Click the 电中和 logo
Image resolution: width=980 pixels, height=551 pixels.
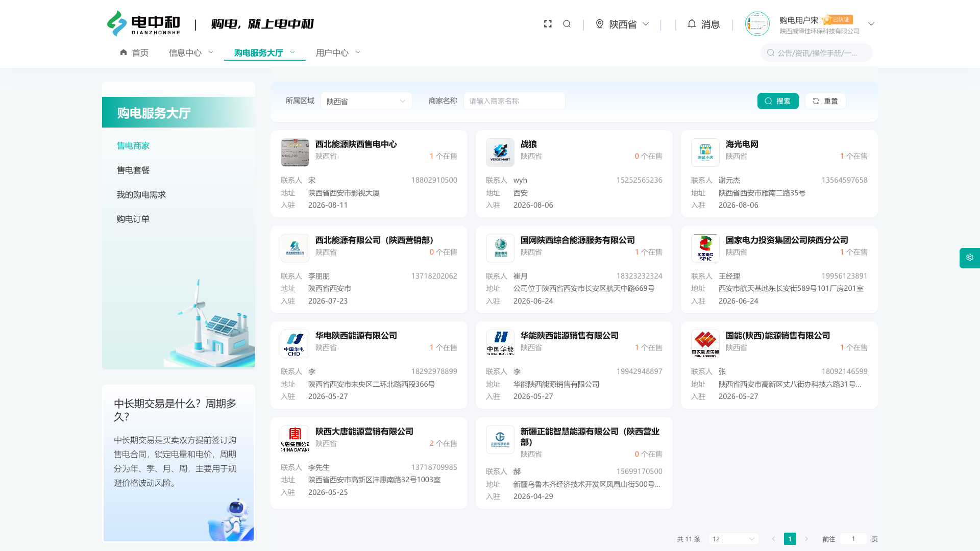pos(143,23)
